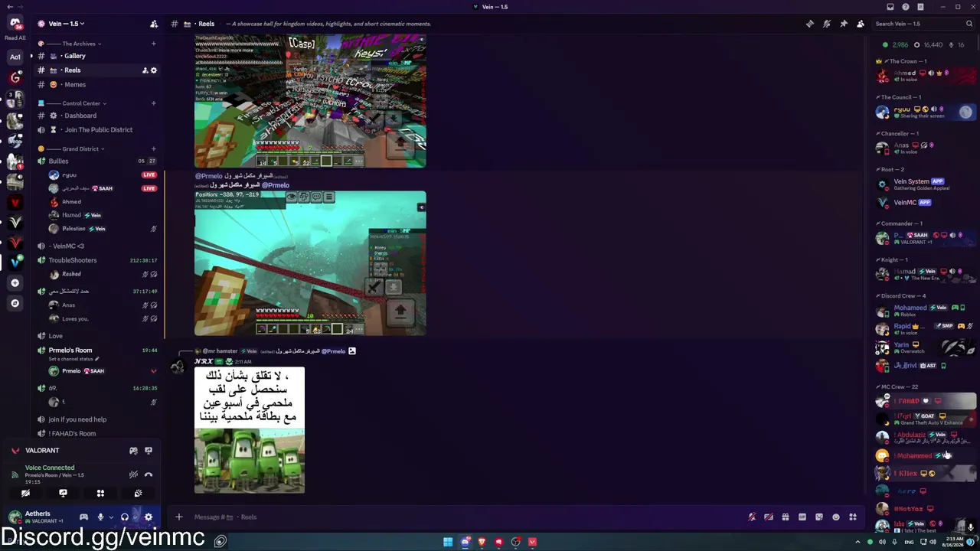Open the sticker picker

[819, 517]
